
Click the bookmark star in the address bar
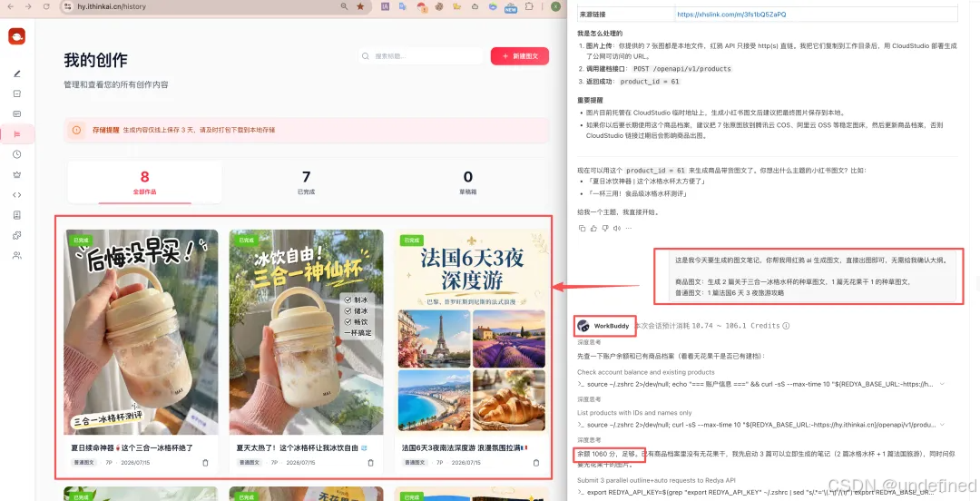[360, 6]
